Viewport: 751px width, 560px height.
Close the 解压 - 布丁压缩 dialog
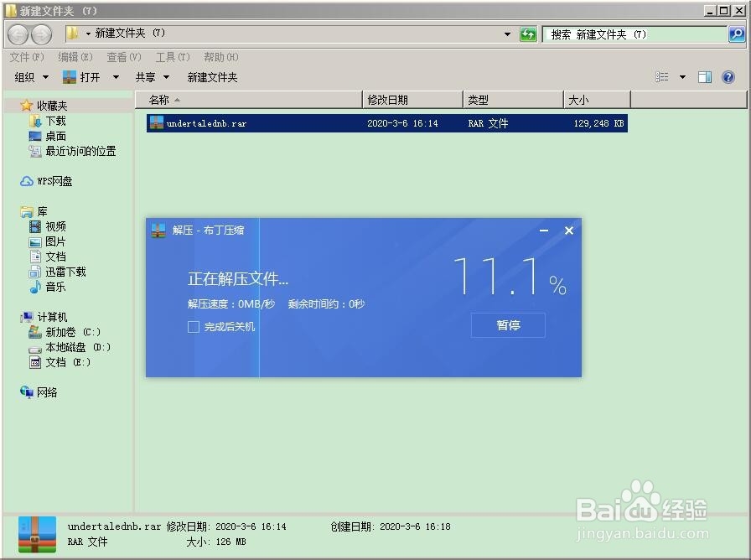coord(569,231)
